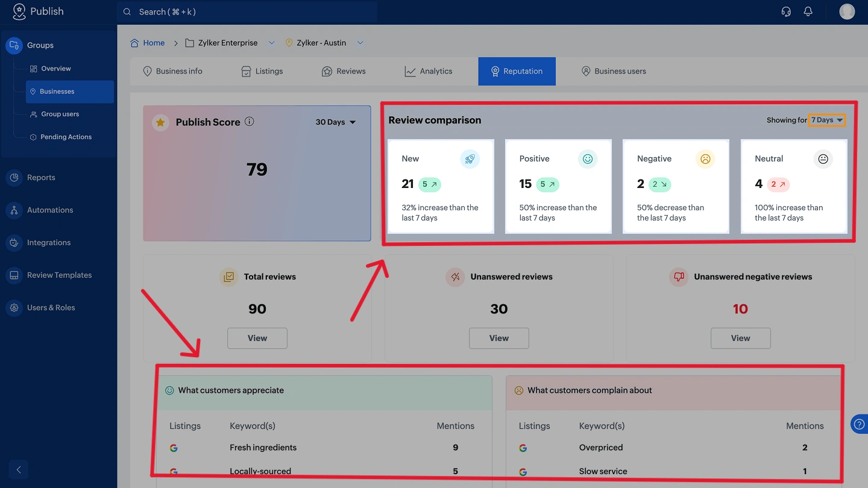Screen dimensions: 868x488
Task: Go to the Business users tab
Action: click(614, 71)
